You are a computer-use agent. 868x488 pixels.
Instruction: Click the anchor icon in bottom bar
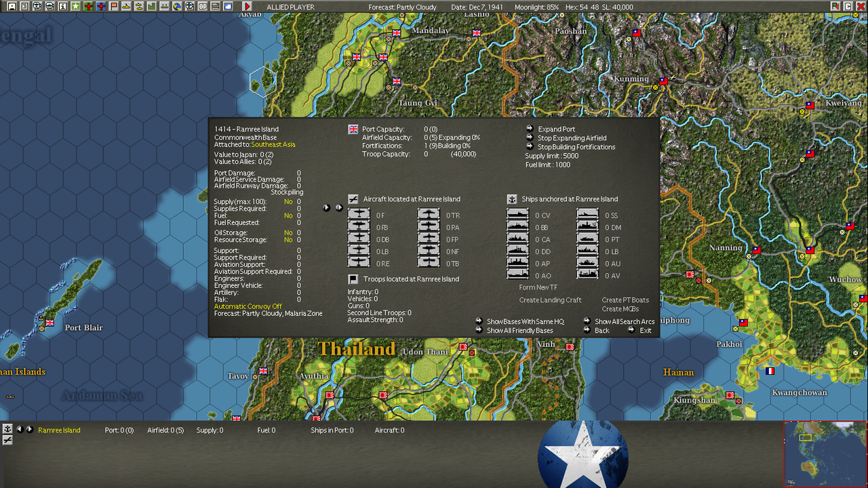point(7,429)
